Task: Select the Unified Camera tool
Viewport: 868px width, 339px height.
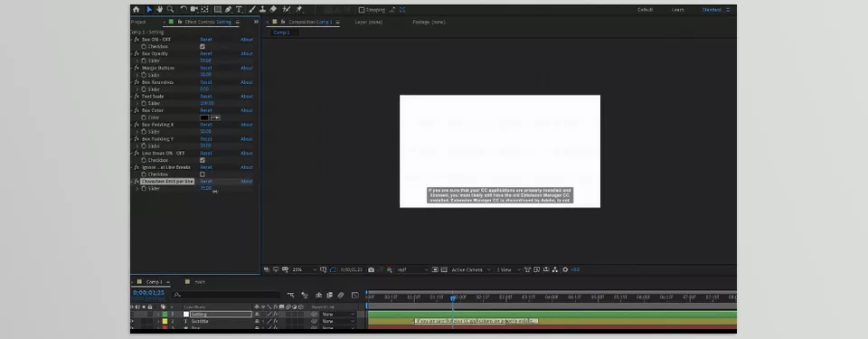Action: tap(193, 9)
